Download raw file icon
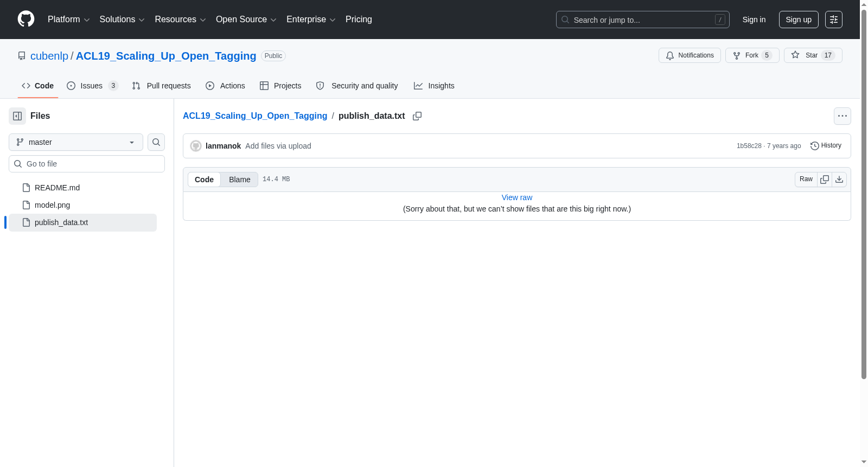The width and height of the screenshot is (868, 467). [839, 180]
